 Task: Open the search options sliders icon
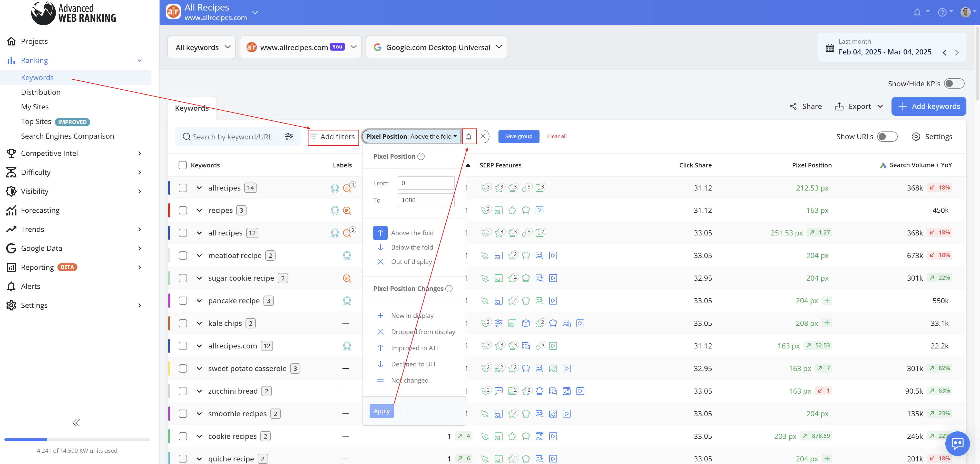[289, 137]
